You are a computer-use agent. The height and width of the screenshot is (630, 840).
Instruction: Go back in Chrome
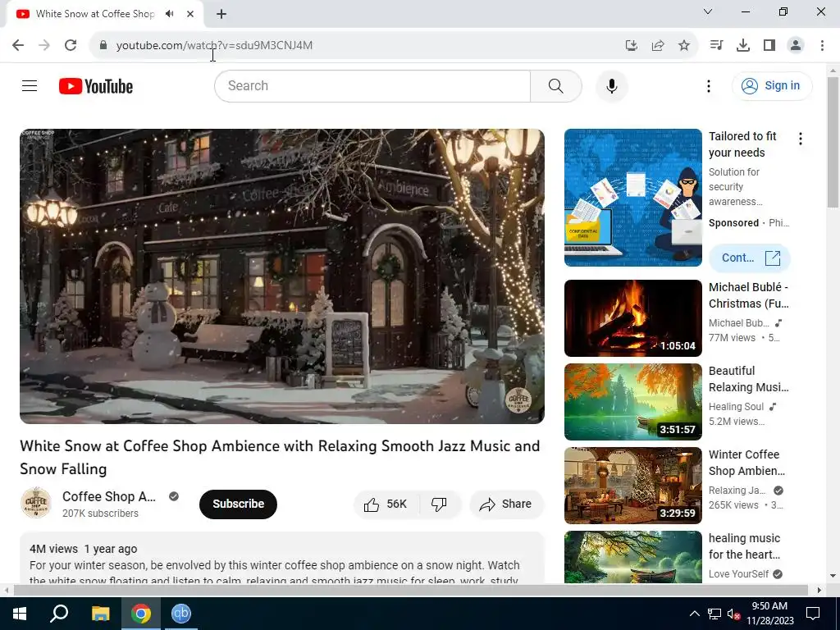(18, 45)
